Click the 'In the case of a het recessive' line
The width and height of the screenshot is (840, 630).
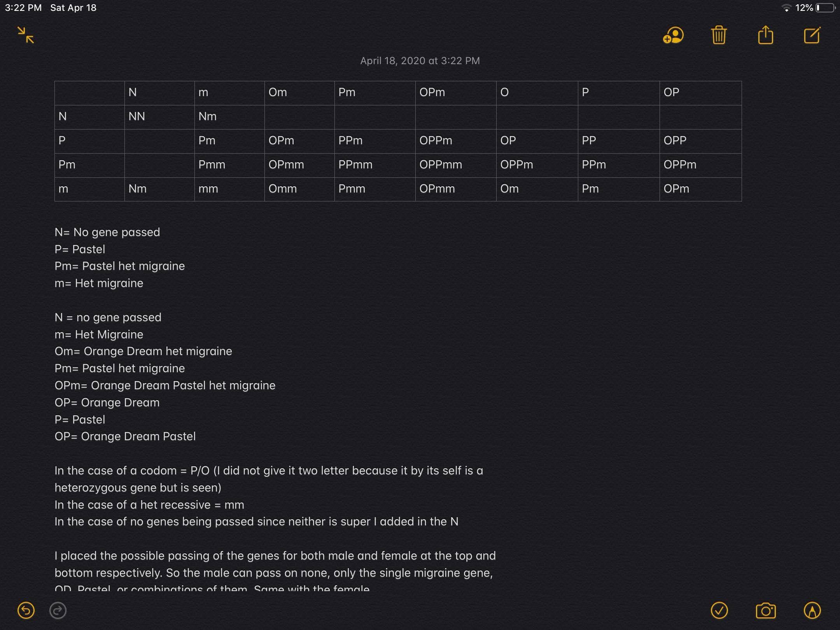click(x=149, y=505)
